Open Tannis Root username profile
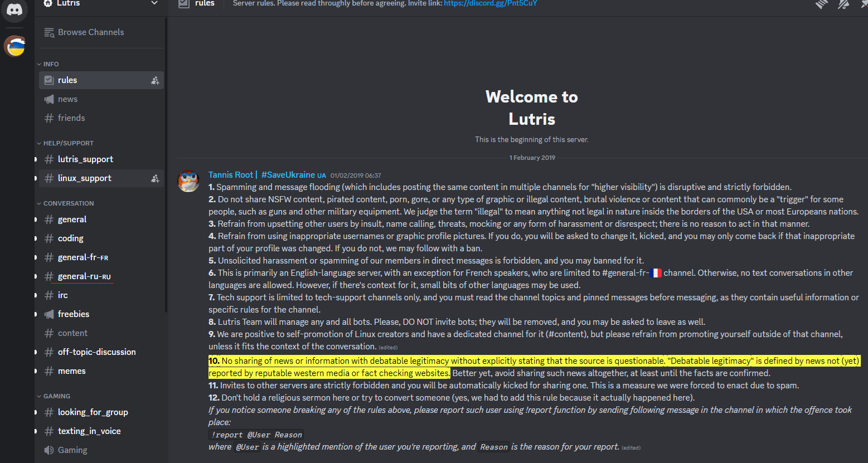The image size is (868, 463). point(267,175)
